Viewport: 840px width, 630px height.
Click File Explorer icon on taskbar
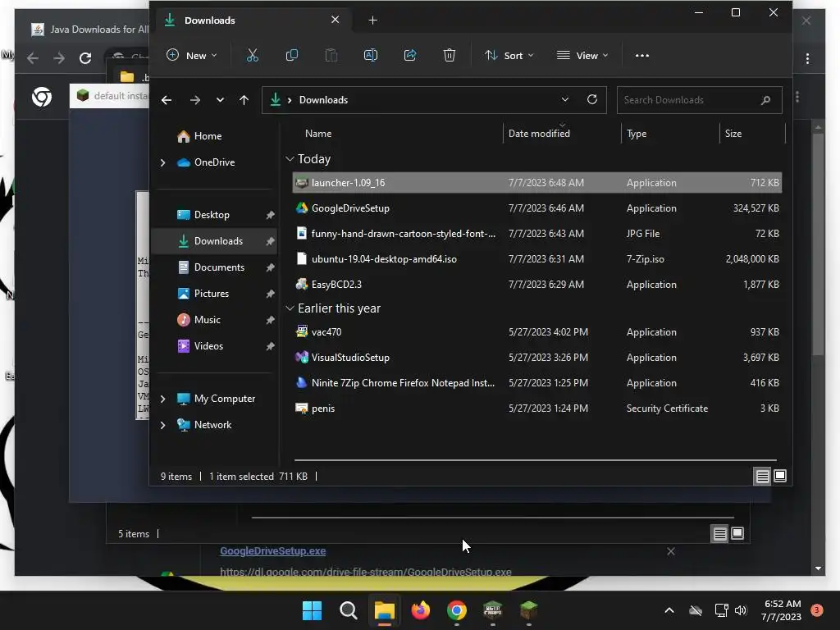pyautogui.click(x=385, y=610)
